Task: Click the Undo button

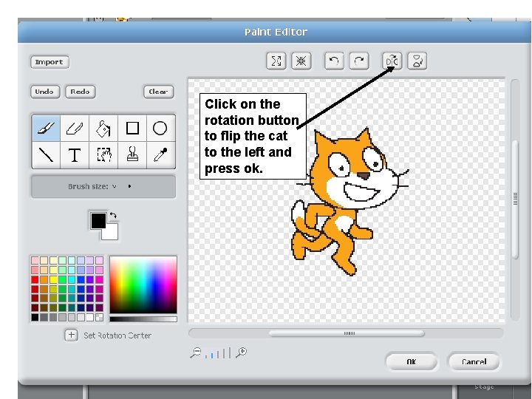Action: 45,92
